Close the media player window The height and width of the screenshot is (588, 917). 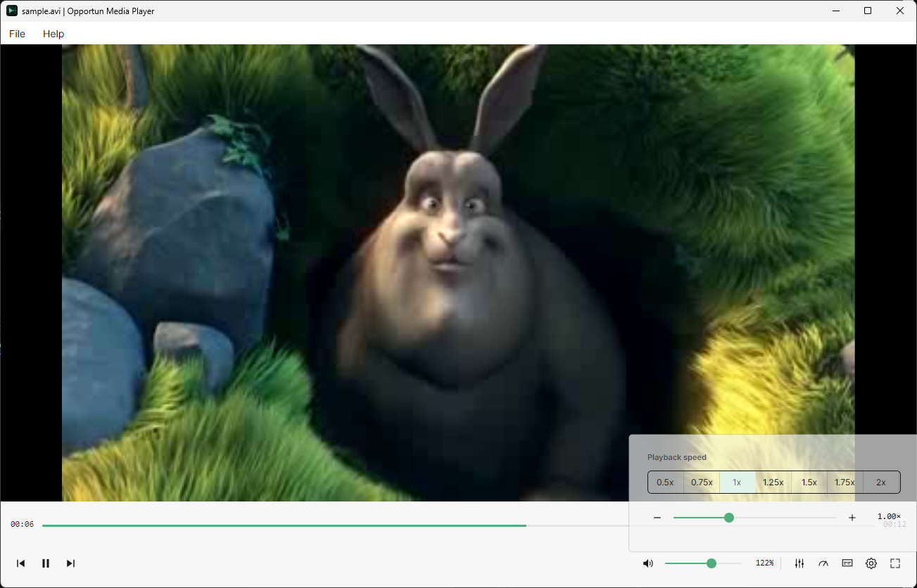(900, 11)
